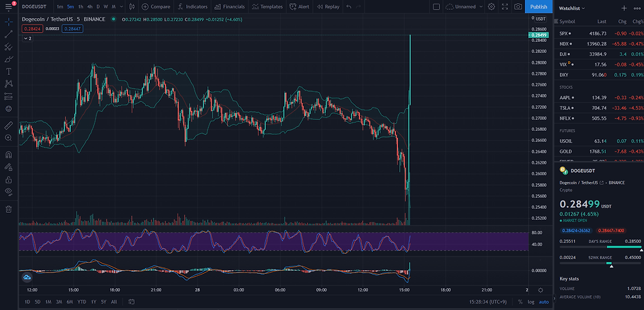
Task: Click the 15:28:34 (UTC+9) timezone
Action: point(488,302)
